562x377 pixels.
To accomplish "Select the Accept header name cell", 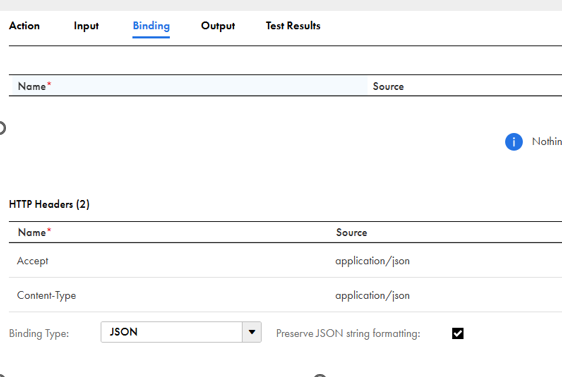I will 33,261.
